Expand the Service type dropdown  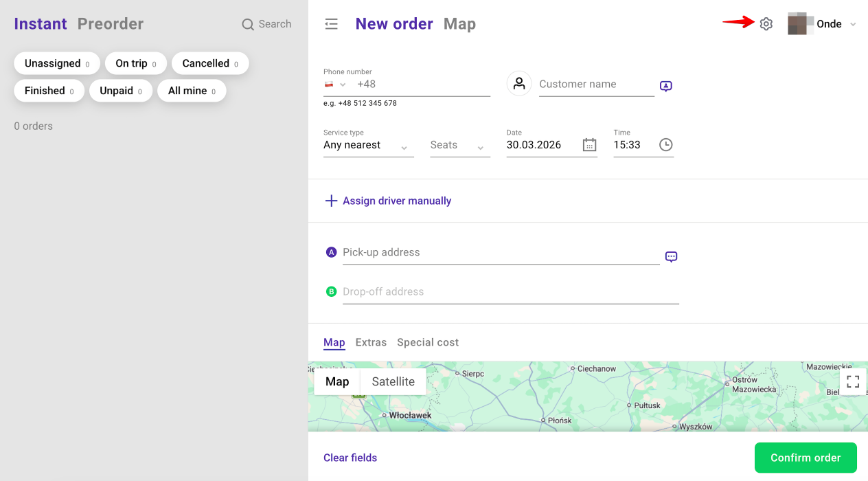coord(368,146)
